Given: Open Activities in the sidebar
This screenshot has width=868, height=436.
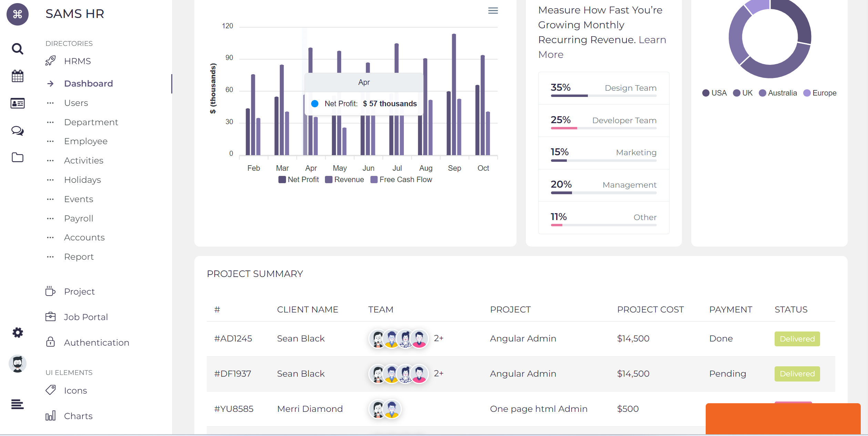Looking at the screenshot, I should click(x=84, y=160).
